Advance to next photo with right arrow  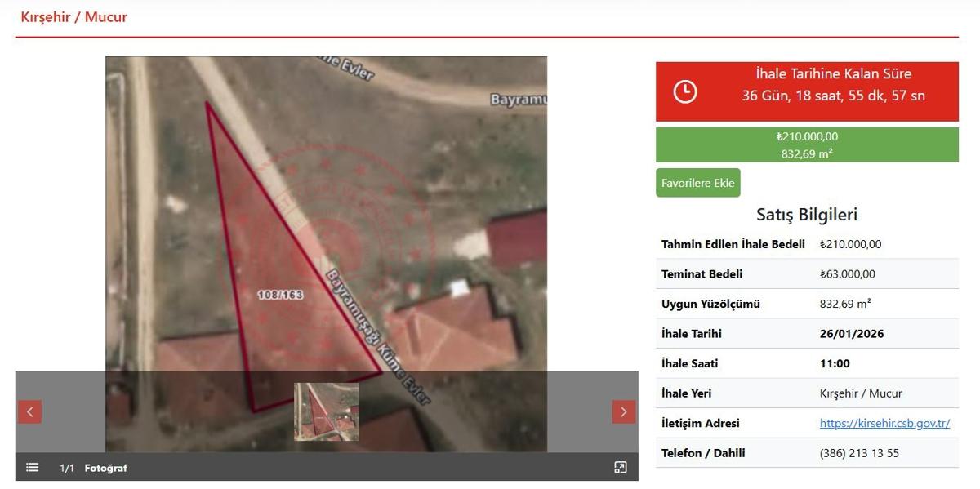pyautogui.click(x=623, y=411)
